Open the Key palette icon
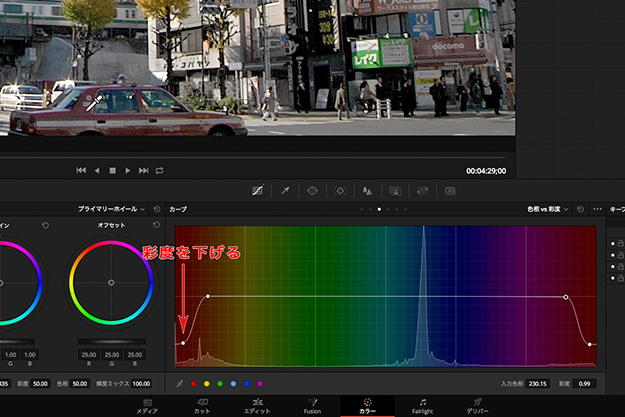The width and height of the screenshot is (625, 417). click(x=395, y=190)
